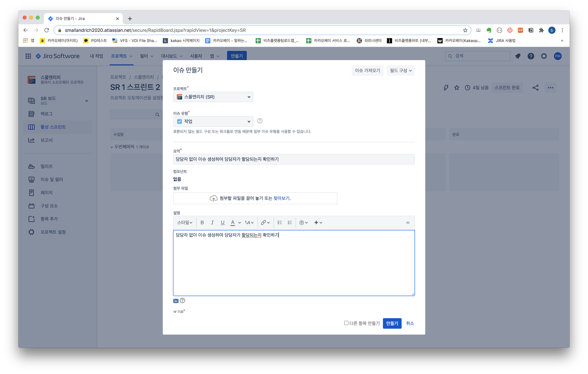This screenshot has width=588, height=374.
Task: Insert a bullet list in description
Action: click(280, 222)
